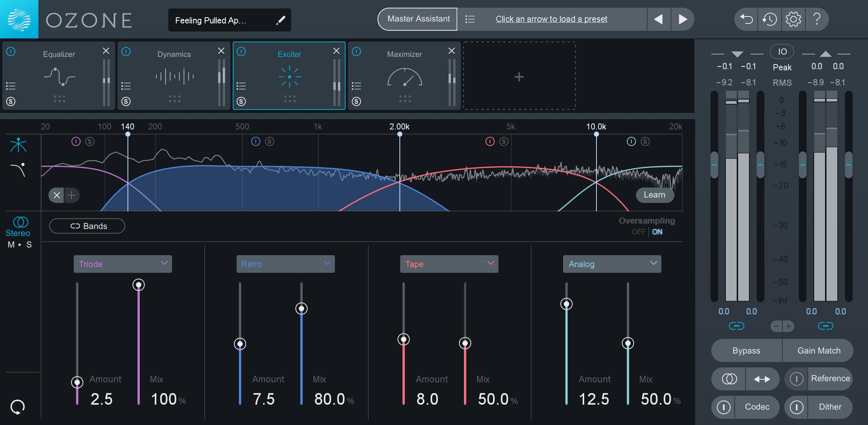Turn oversampling OFF
This screenshot has height=425, width=868.
point(638,232)
